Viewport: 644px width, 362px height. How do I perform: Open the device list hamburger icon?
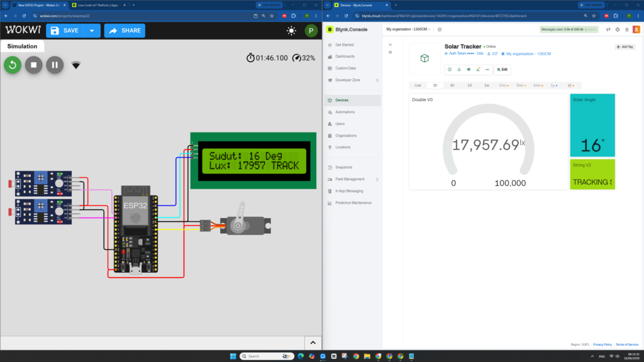(390, 53)
